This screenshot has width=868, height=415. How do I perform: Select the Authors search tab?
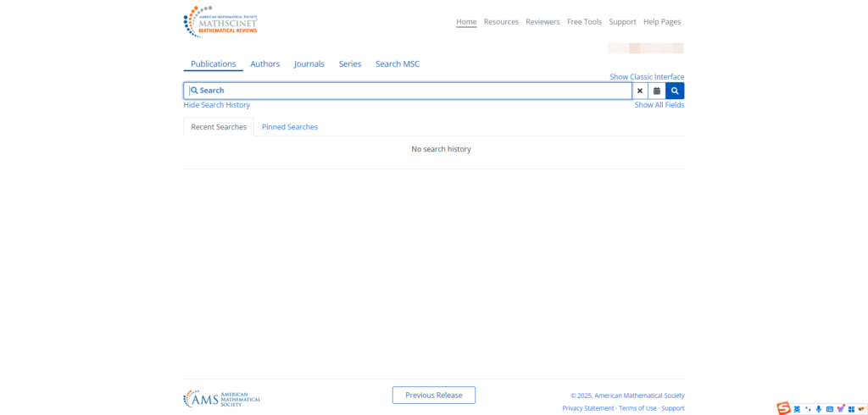(x=265, y=64)
